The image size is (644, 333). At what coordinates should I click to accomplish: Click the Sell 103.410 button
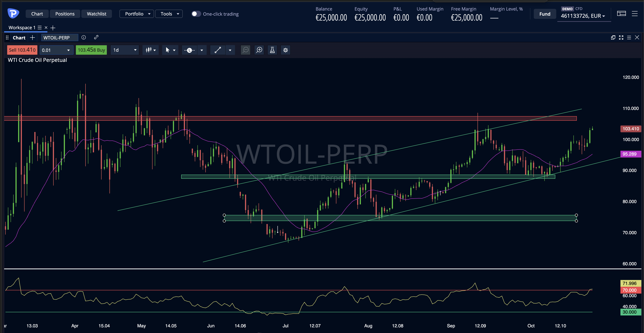tap(22, 50)
